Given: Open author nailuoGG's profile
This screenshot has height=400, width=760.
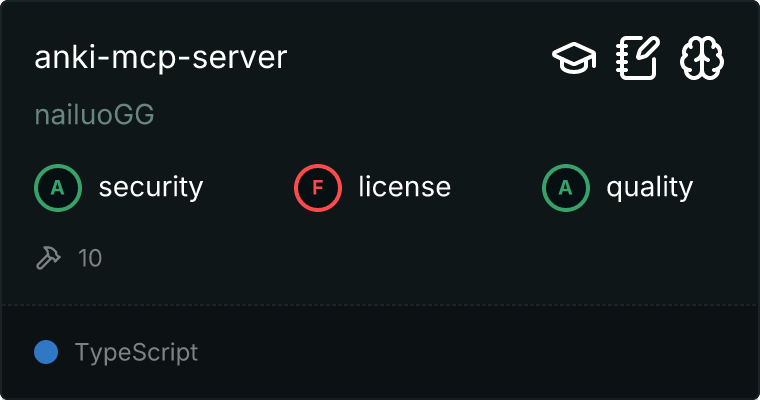Looking at the screenshot, I should tap(94, 115).
